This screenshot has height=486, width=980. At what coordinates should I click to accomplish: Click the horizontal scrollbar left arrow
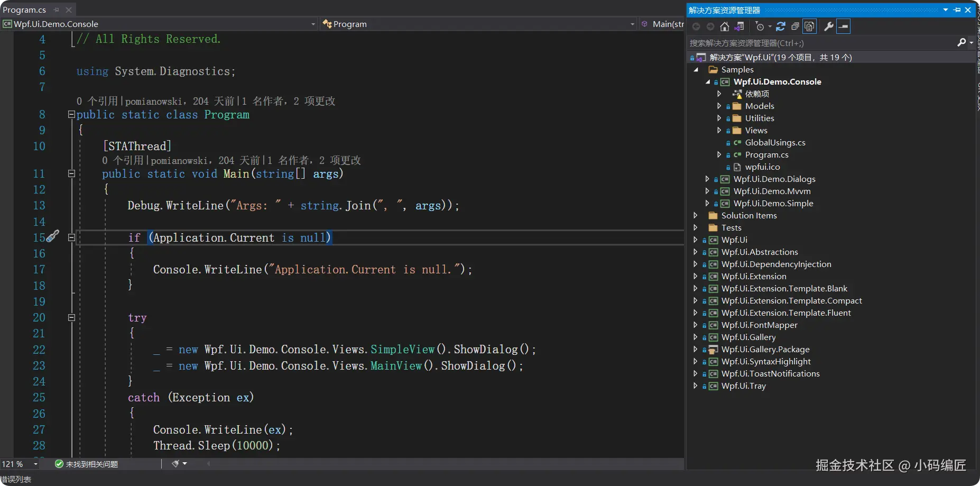(209, 464)
